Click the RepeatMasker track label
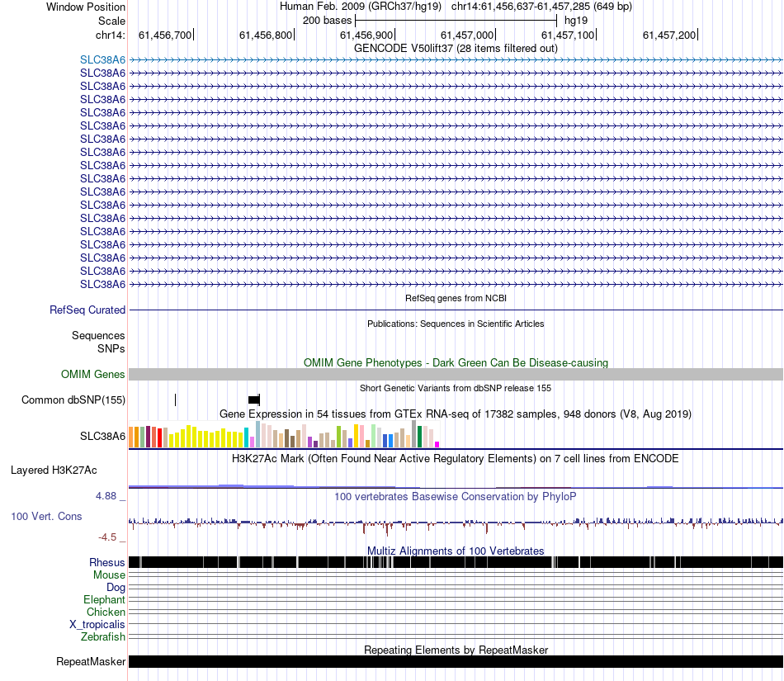Viewport: 784px width, 681px height. point(91,661)
